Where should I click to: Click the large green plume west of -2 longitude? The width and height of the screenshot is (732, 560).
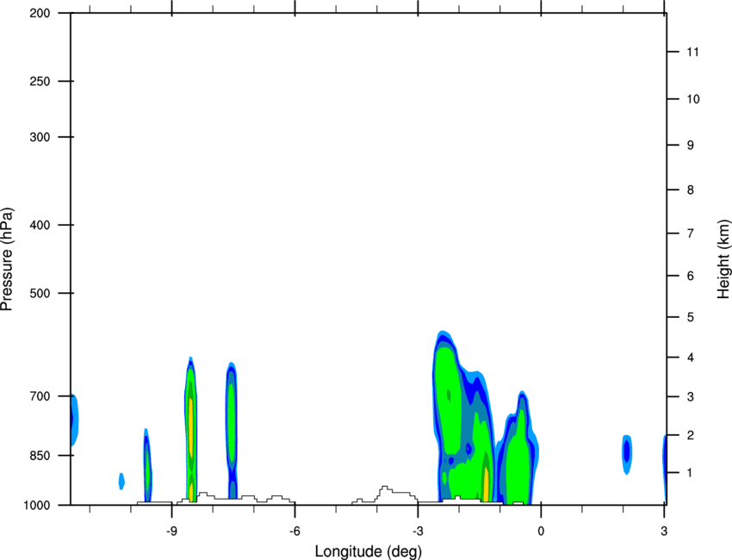pos(447,401)
